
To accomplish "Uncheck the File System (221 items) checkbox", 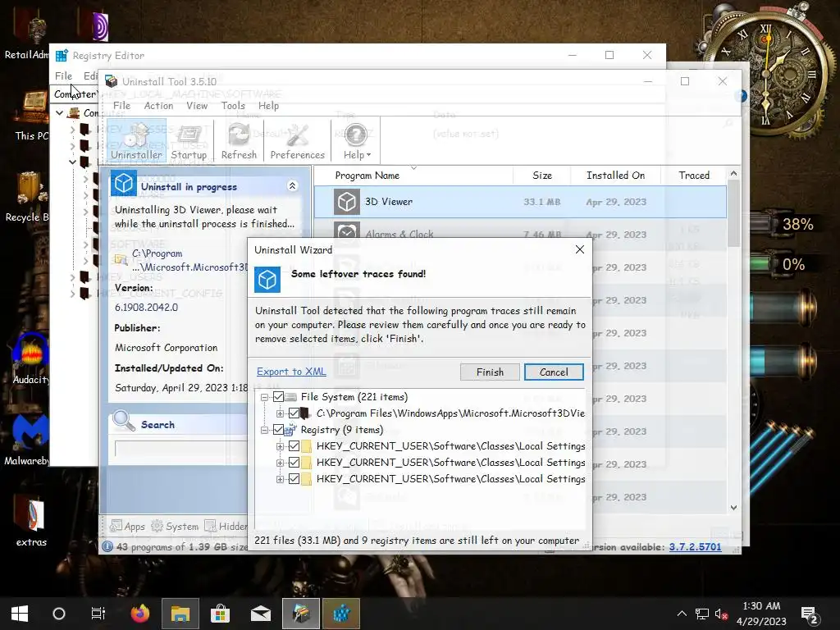I will coord(278,397).
